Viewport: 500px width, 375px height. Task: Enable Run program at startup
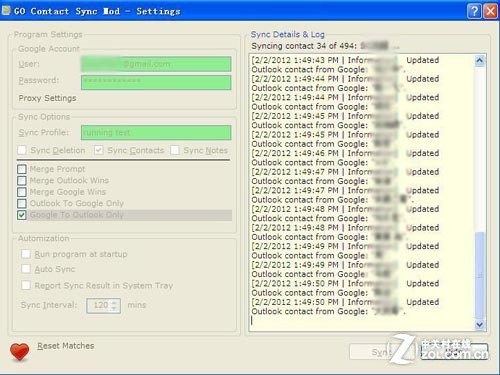coord(26,254)
